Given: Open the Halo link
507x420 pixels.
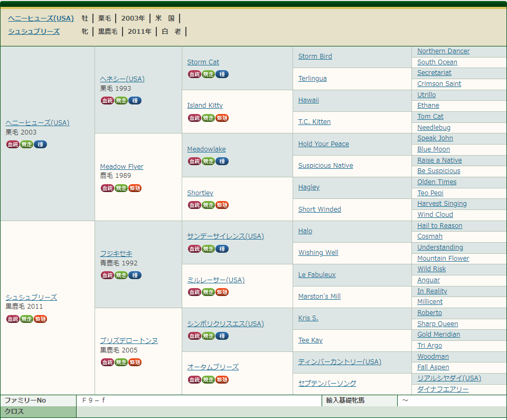Looking at the screenshot, I should (305, 231).
